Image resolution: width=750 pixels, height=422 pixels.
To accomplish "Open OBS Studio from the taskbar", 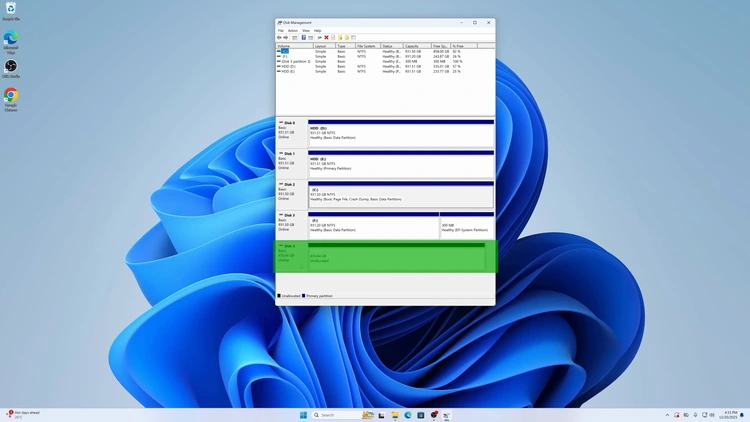I will (x=434, y=415).
